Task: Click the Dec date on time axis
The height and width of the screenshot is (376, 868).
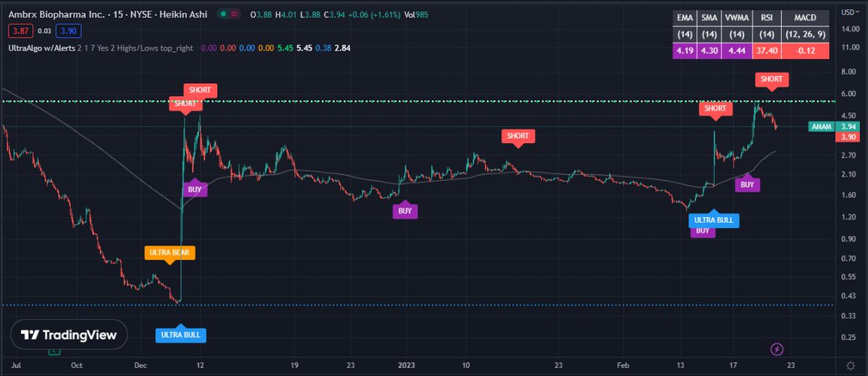Action: 140,367
